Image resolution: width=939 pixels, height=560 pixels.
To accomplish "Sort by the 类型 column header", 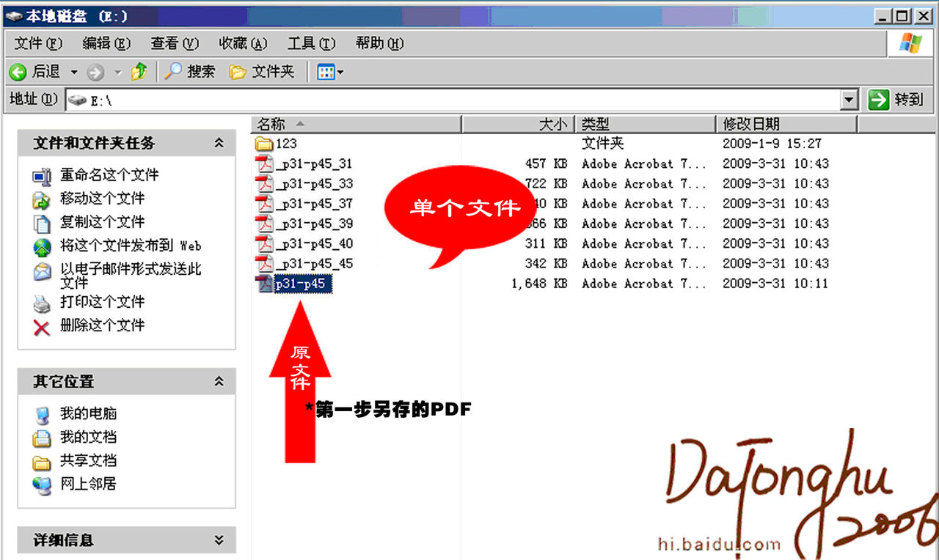I will pos(644,125).
